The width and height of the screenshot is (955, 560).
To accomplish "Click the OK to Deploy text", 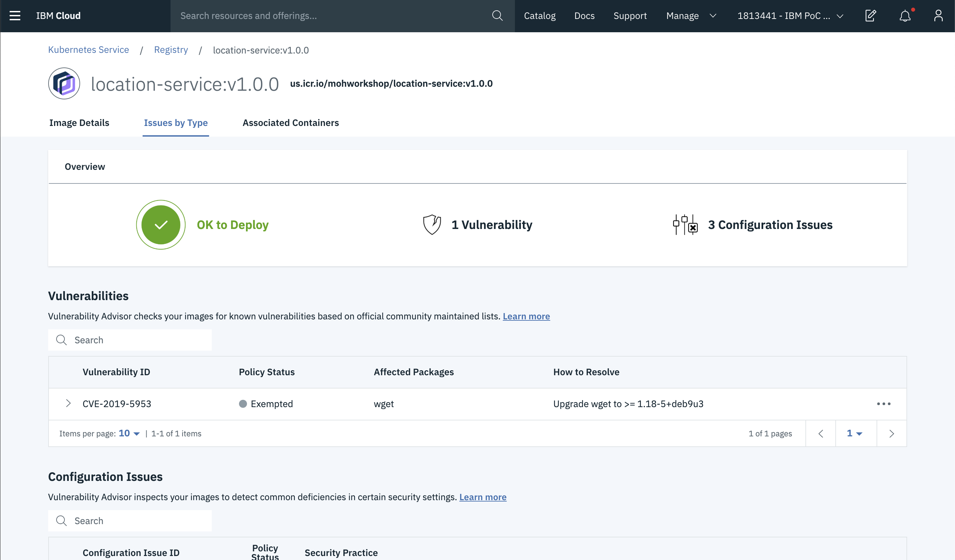I will point(233,225).
